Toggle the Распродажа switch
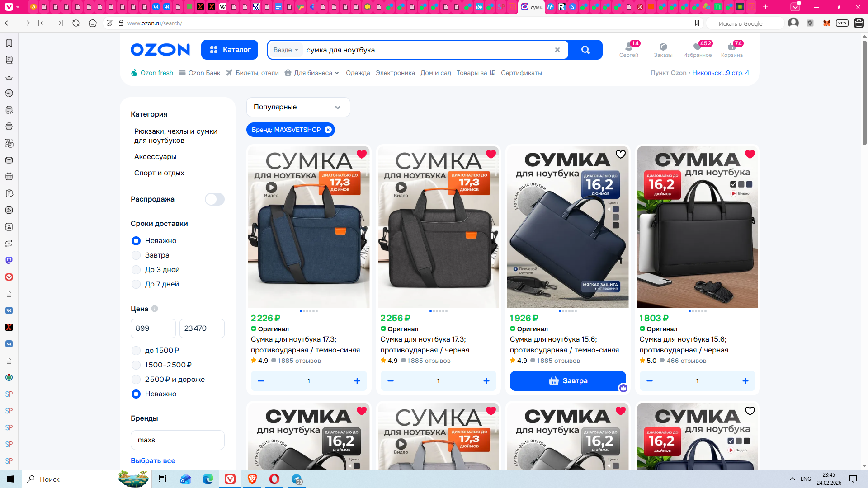This screenshot has width=868, height=488. pos(214,199)
